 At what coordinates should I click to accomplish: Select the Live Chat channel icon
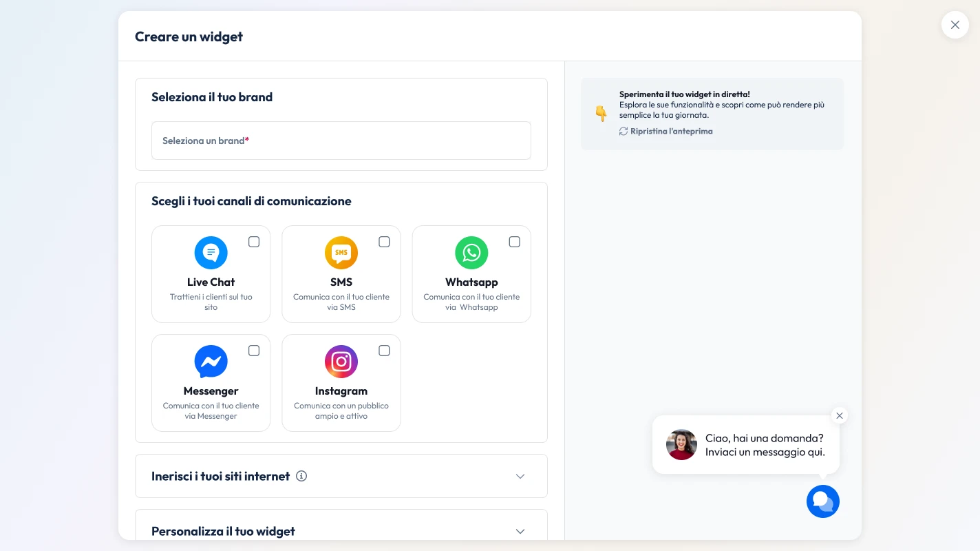(211, 253)
